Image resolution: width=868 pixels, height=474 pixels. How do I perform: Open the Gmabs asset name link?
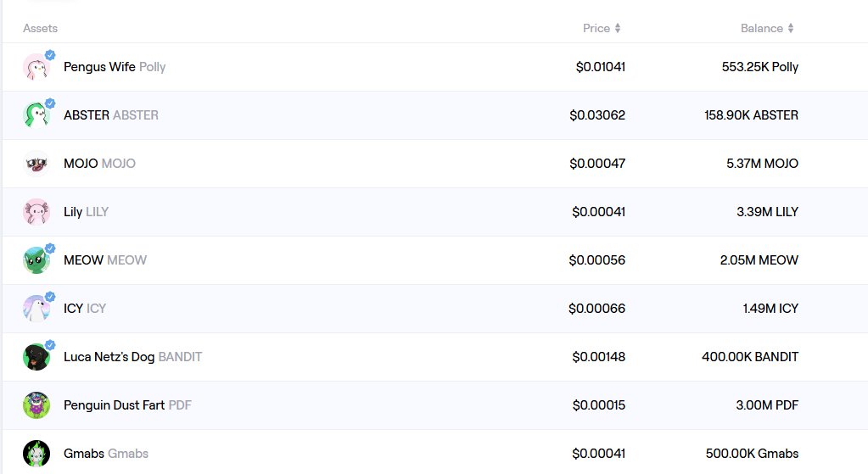click(x=106, y=454)
